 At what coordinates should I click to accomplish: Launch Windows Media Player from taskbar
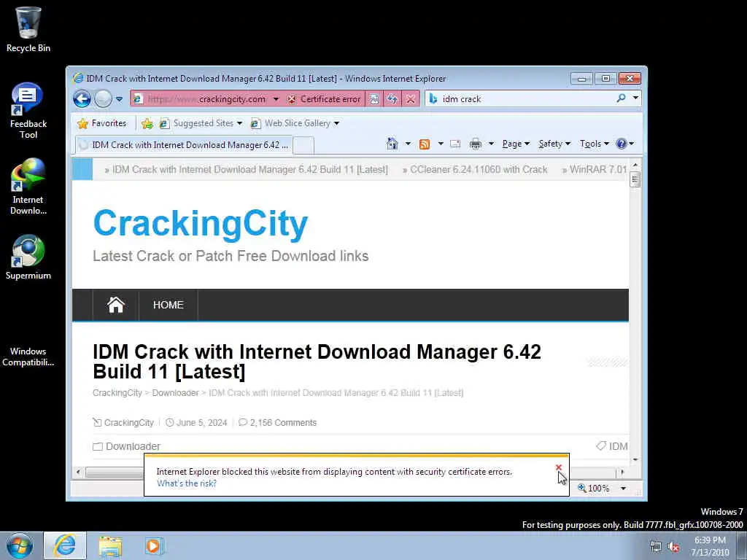tap(153, 546)
